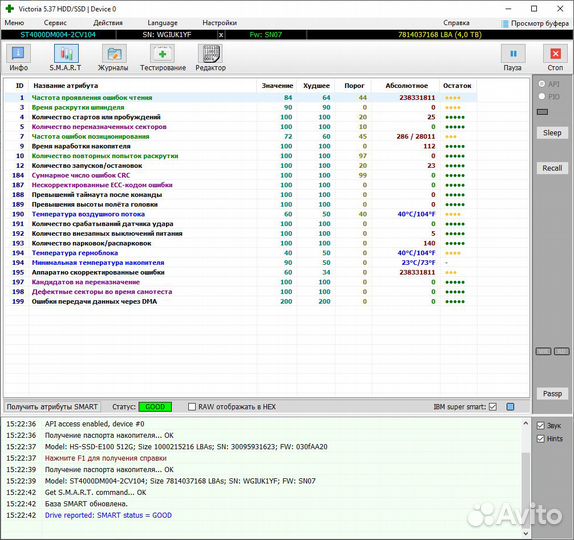
Task: Enable RAW отображать в HEX checkbox
Action: click(192, 407)
